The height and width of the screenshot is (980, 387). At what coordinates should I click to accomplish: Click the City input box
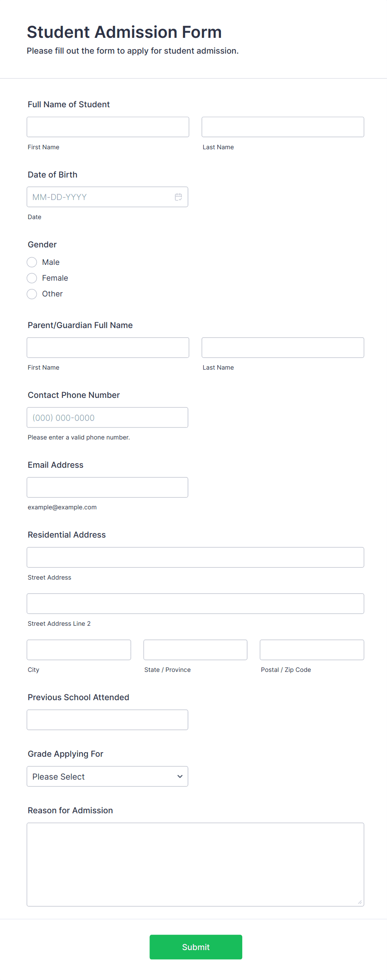pyautogui.click(x=79, y=649)
